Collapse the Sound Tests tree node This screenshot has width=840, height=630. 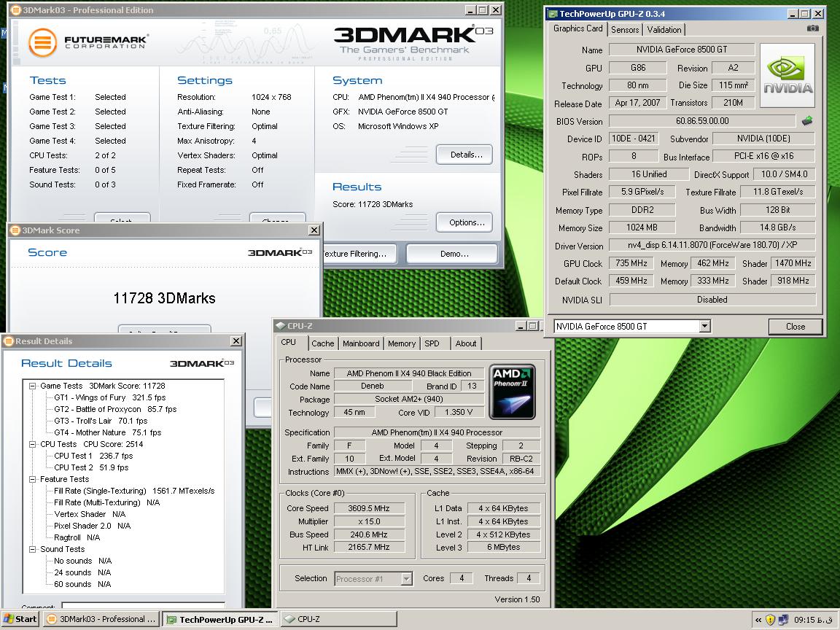(32, 549)
